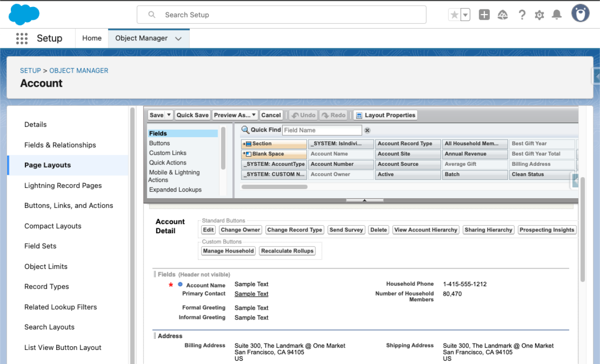Click the App Launcher grid icon
Image resolution: width=600 pixels, height=364 pixels.
click(x=22, y=38)
